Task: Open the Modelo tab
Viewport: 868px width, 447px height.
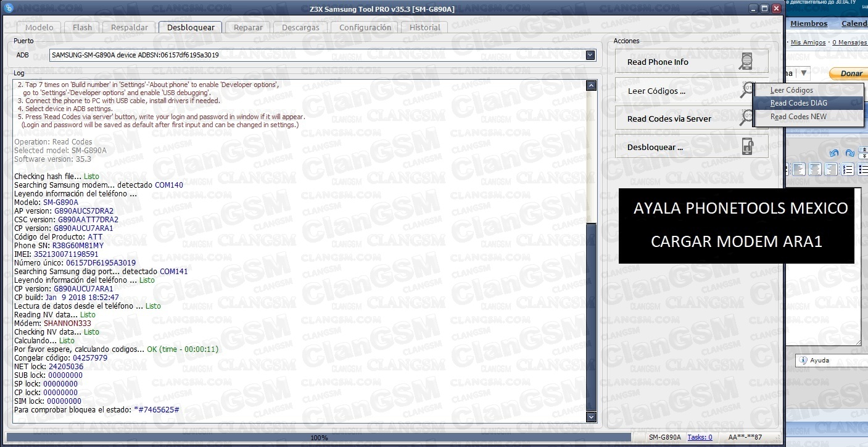Action: tap(39, 27)
